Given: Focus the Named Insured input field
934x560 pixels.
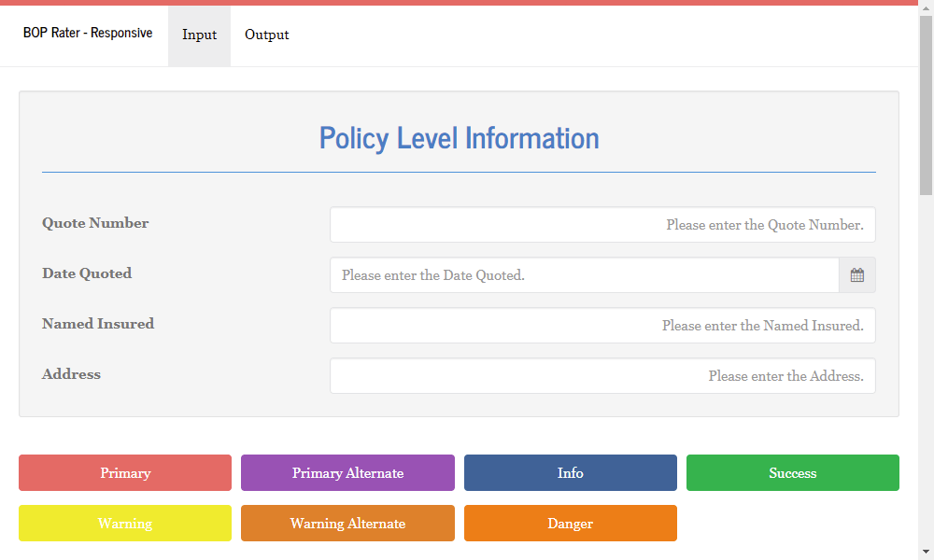Looking at the screenshot, I should coord(602,326).
